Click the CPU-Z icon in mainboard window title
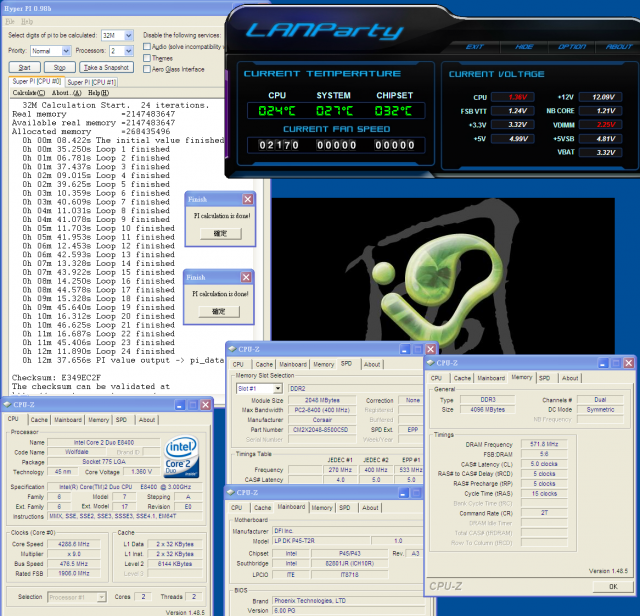 click(x=231, y=492)
